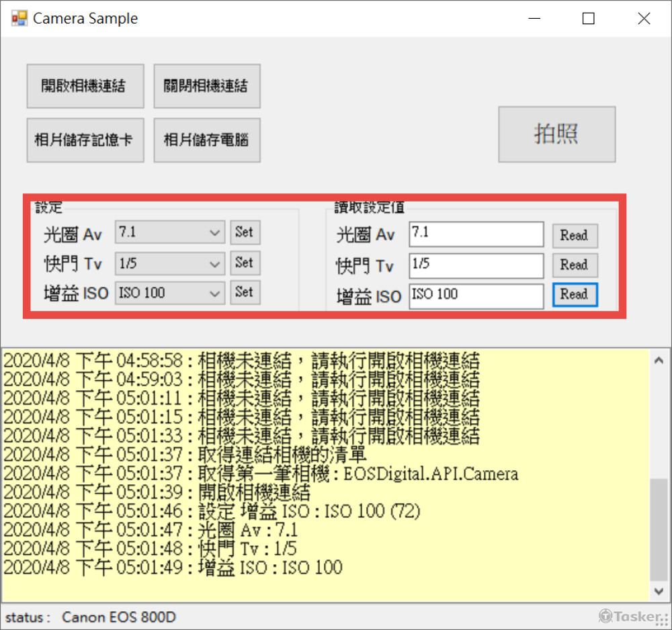The image size is (672, 630).
Task: Close the Camera Sample window
Action: point(644,18)
